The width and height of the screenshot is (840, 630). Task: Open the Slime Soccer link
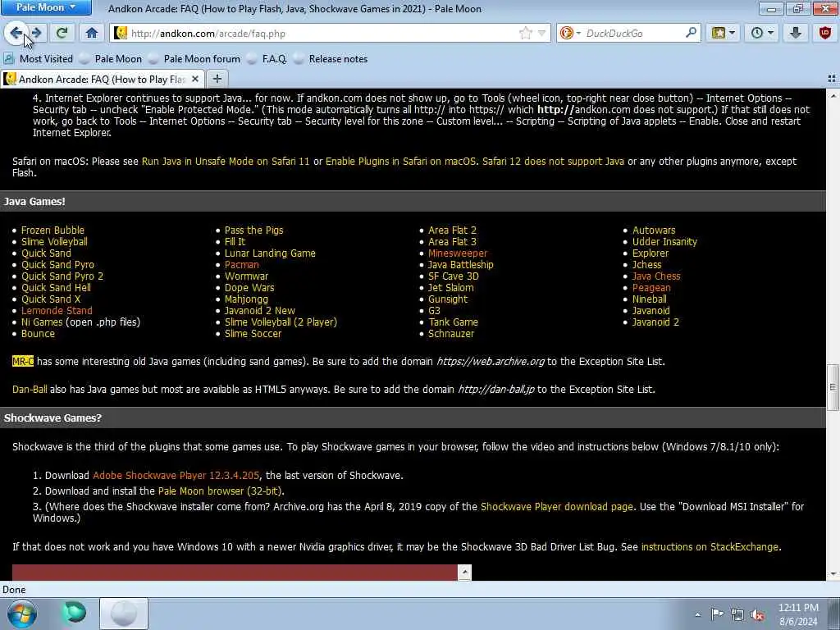point(253,334)
